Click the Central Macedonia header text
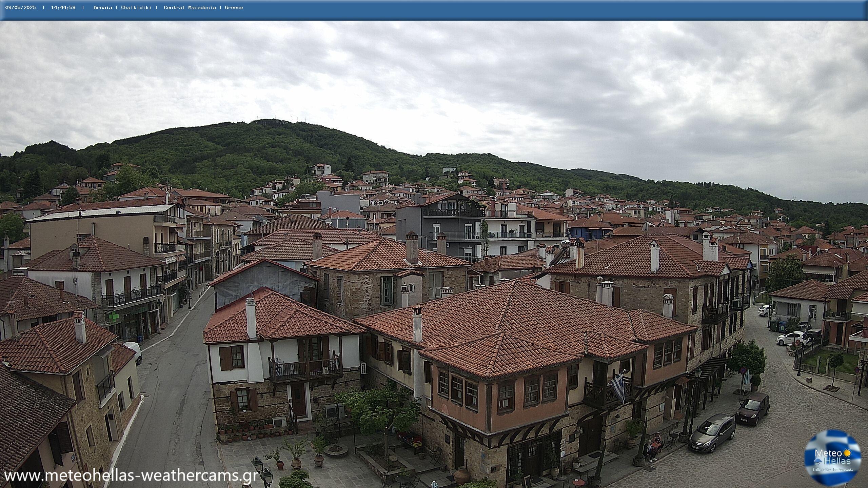868x488 pixels. (190, 7)
